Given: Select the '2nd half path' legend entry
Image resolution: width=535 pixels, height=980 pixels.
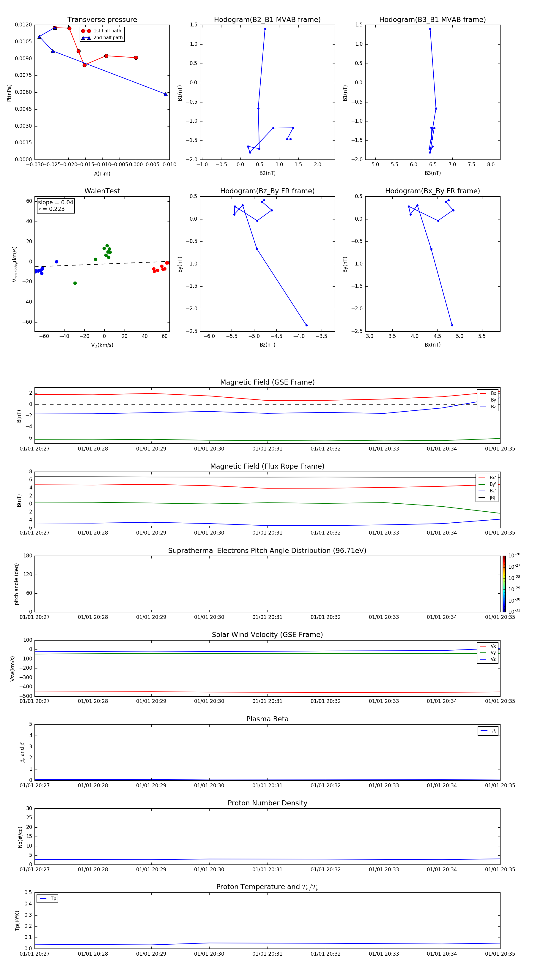Looking at the screenshot, I should click(x=102, y=38).
